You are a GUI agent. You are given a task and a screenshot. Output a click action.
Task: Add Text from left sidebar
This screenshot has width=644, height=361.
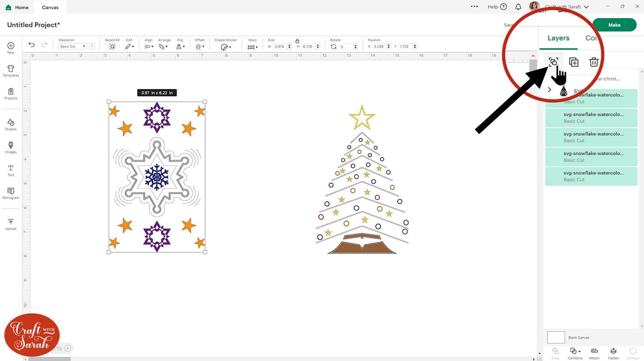[x=11, y=170]
